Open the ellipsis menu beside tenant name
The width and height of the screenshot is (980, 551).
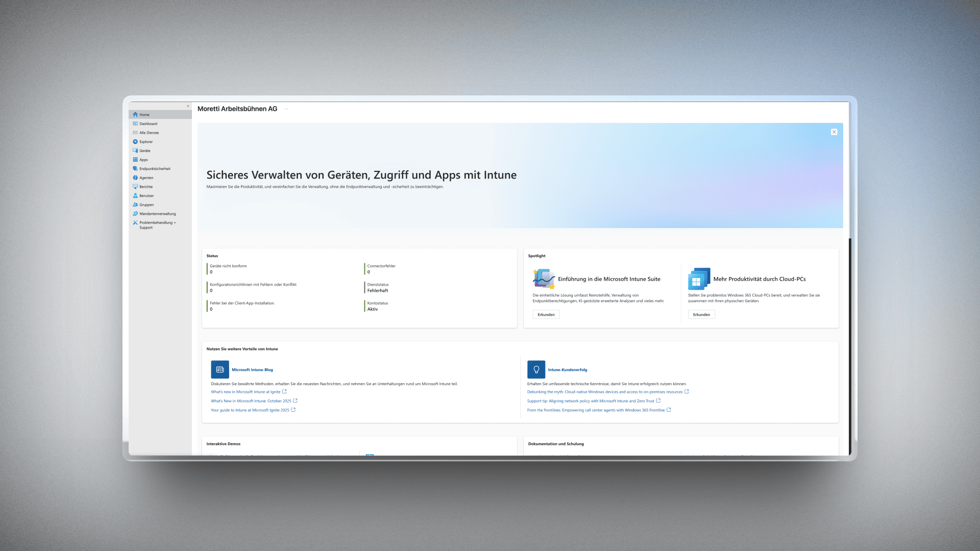286,109
